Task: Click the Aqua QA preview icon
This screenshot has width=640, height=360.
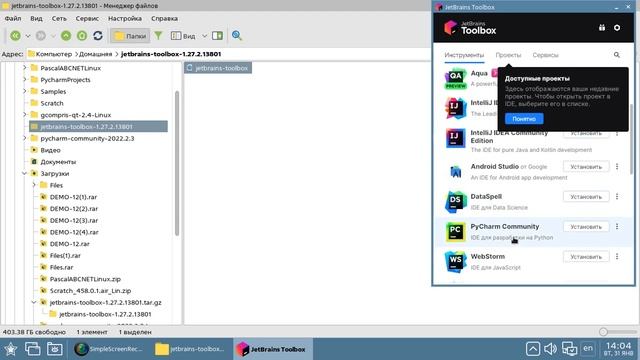Action: point(456,79)
